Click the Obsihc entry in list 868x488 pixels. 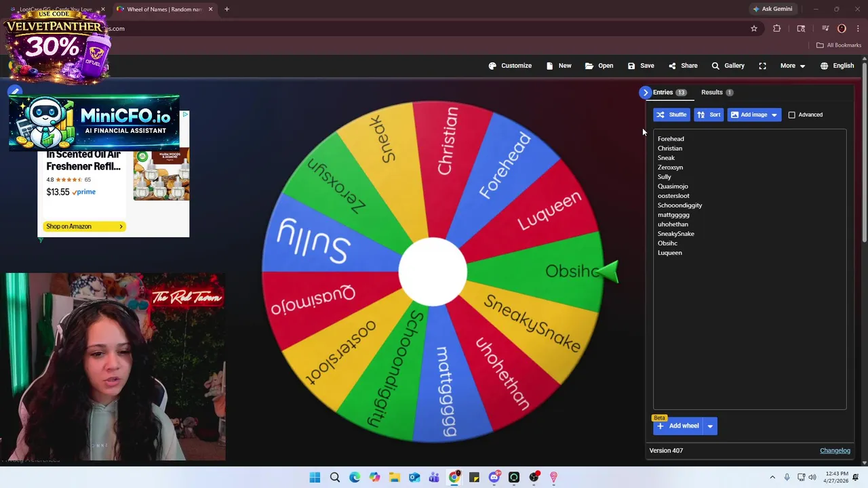tap(667, 243)
